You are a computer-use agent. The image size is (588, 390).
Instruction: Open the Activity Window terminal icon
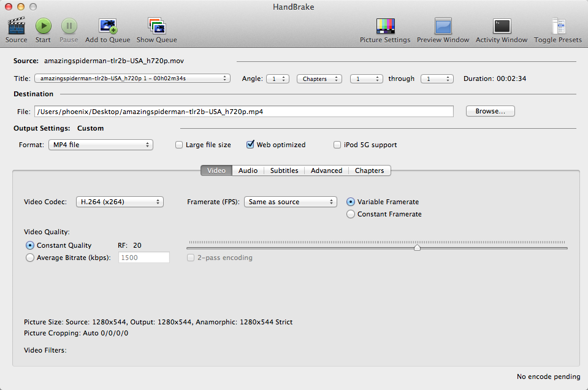(502, 26)
